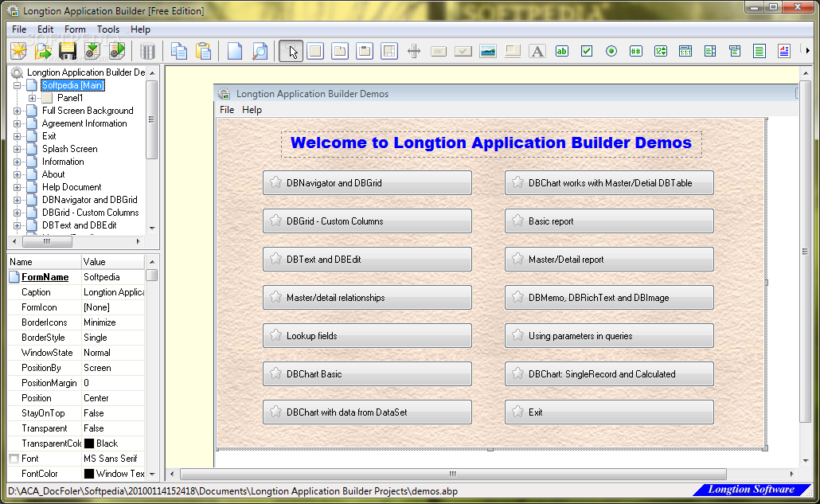The width and height of the screenshot is (820, 504).
Task: Expand the Font property row
Action: tap(14, 459)
